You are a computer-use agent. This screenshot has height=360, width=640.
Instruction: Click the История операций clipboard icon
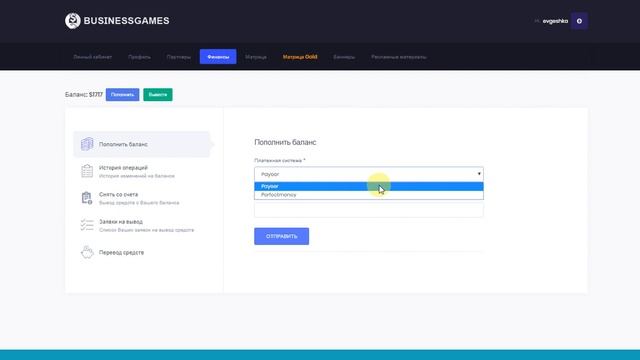coord(87,171)
